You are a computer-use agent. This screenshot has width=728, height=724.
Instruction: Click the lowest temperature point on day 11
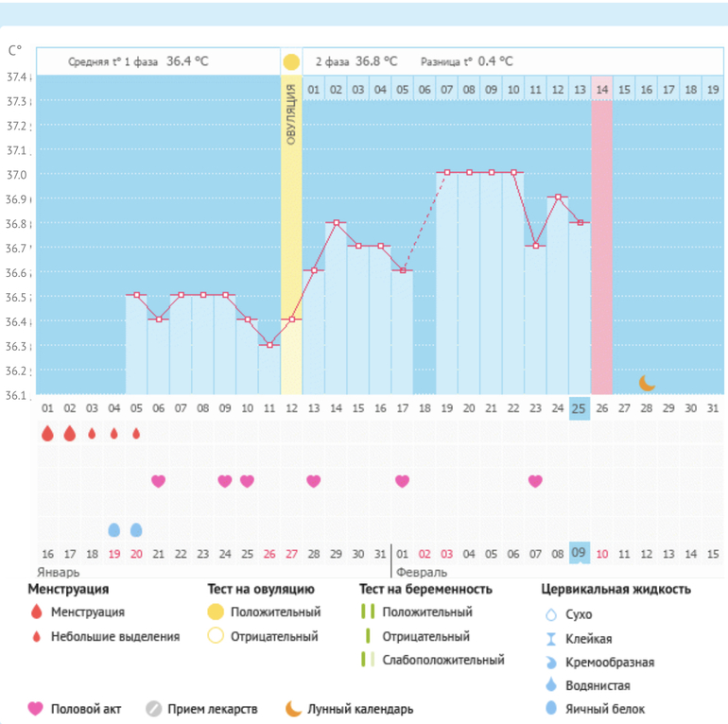point(269,345)
